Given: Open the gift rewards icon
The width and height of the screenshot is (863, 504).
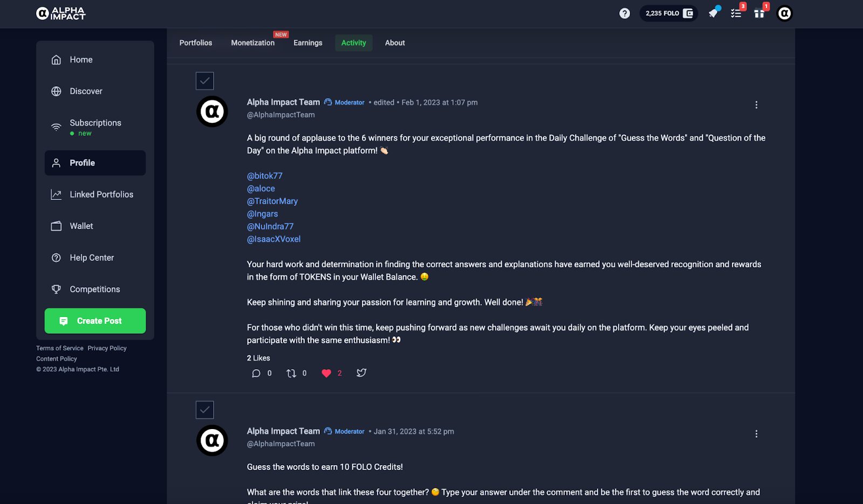Looking at the screenshot, I should tap(759, 13).
